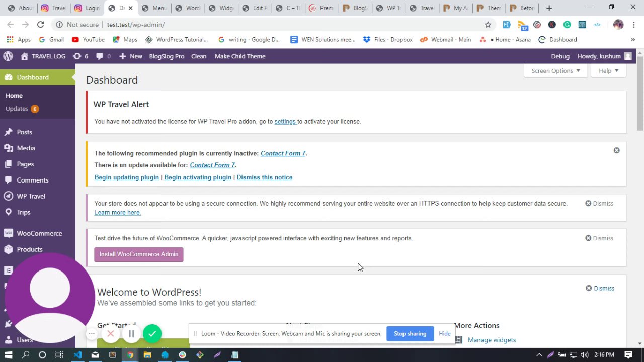Open updates indicator showing 6 in admin bar
644x362 pixels.
pyautogui.click(x=80, y=56)
